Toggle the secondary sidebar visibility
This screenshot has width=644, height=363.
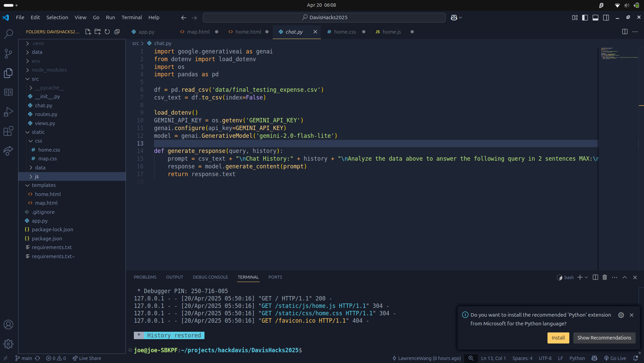coord(606,17)
